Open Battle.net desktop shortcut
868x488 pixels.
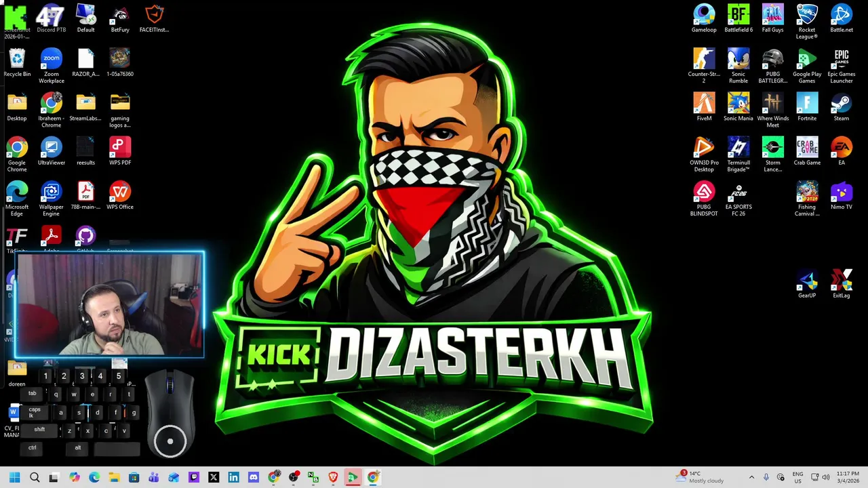(x=842, y=18)
